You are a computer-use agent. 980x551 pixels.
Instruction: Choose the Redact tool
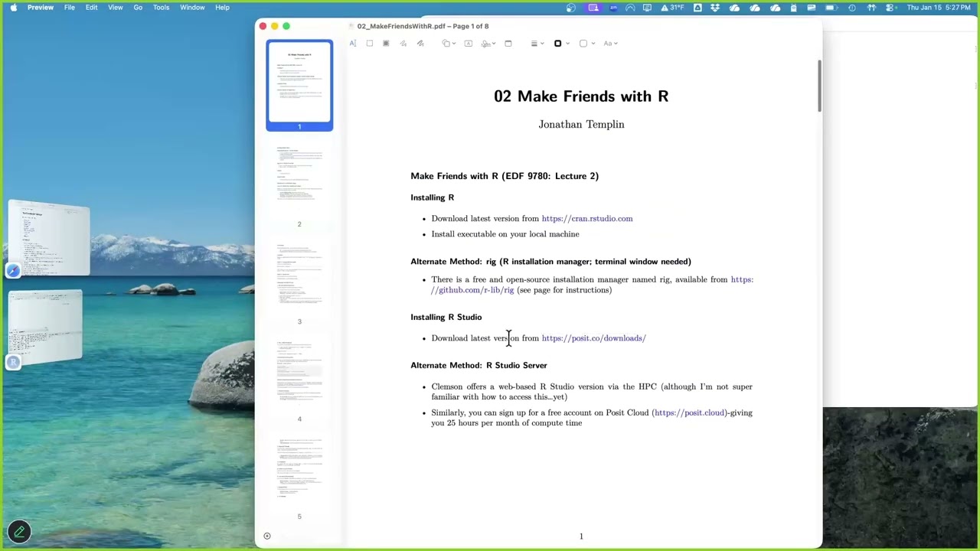[x=386, y=44]
